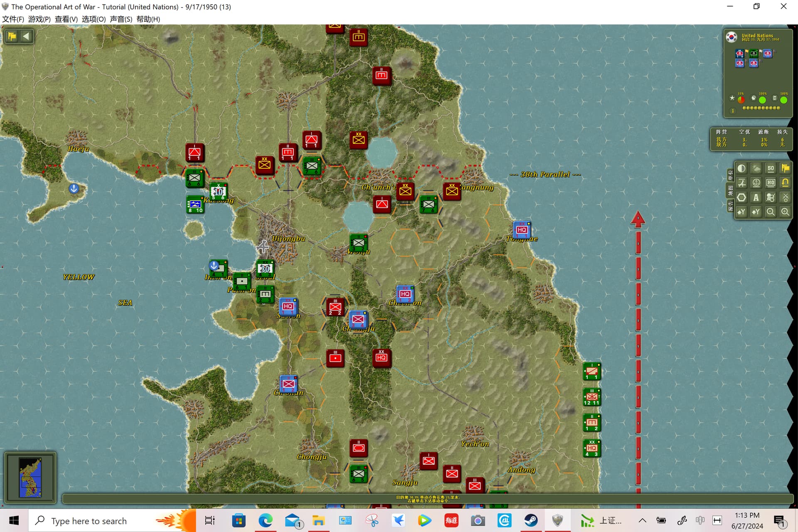The width and height of the screenshot is (798, 532).
Task: Expand the 帮助(H) menu
Action: (x=148, y=19)
